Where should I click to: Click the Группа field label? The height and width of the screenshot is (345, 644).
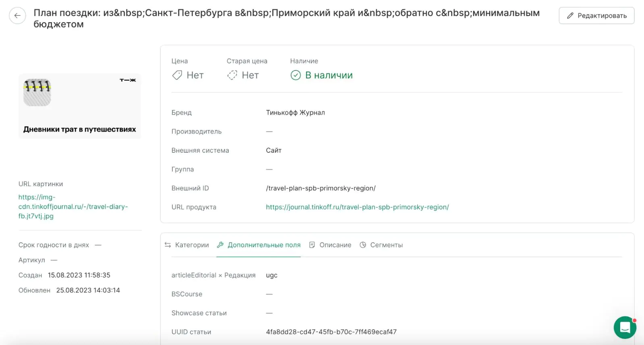[182, 169]
